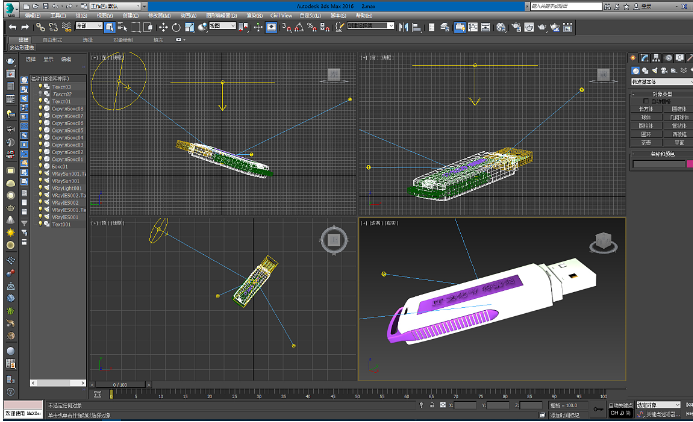This screenshot has width=693, height=422.
Task: Click the 长方体 (Box) object type button
Action: (646, 108)
